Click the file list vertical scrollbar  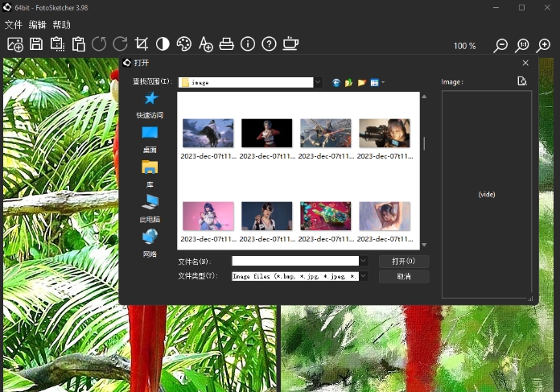coord(424,143)
